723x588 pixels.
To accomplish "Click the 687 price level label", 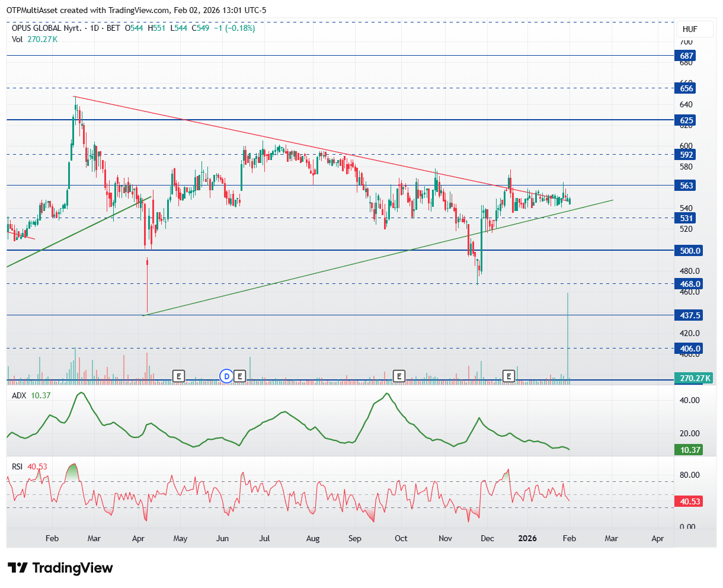I will (686, 56).
